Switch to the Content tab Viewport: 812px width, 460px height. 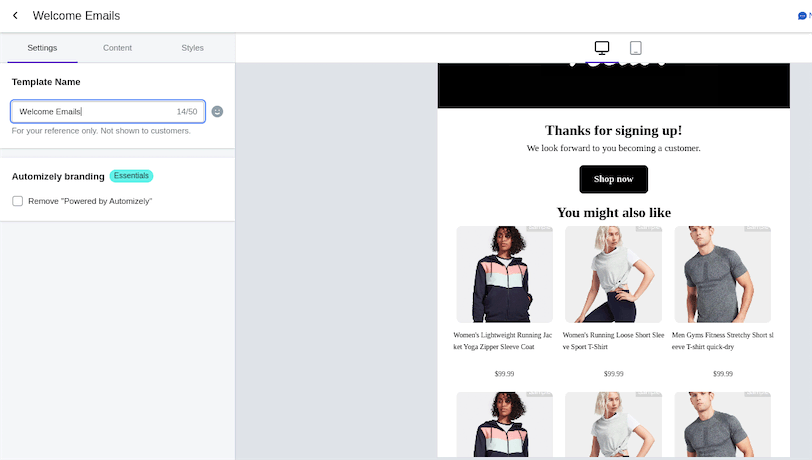(x=117, y=48)
